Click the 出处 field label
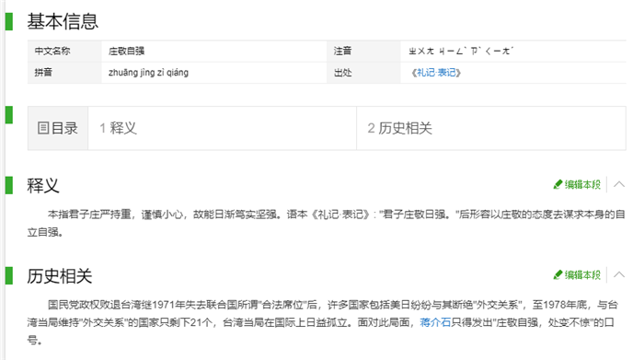The width and height of the screenshot is (644, 360). (x=342, y=73)
